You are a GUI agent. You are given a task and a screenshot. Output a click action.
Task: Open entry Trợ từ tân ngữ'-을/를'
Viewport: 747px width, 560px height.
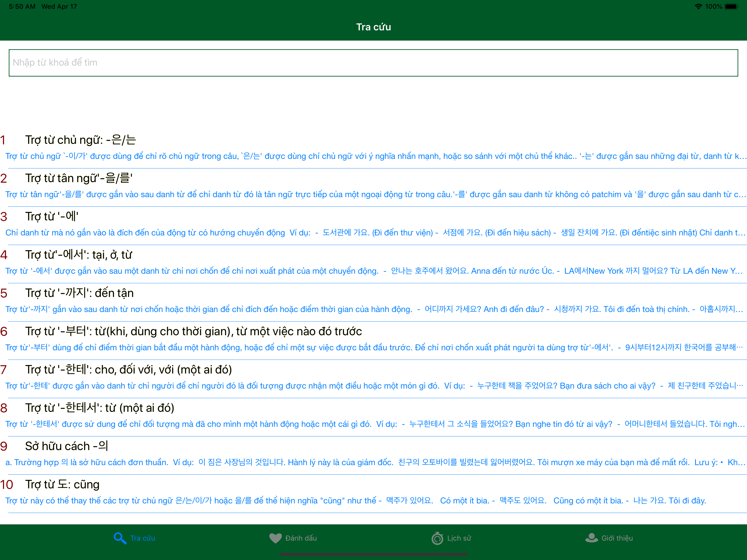coord(79,178)
